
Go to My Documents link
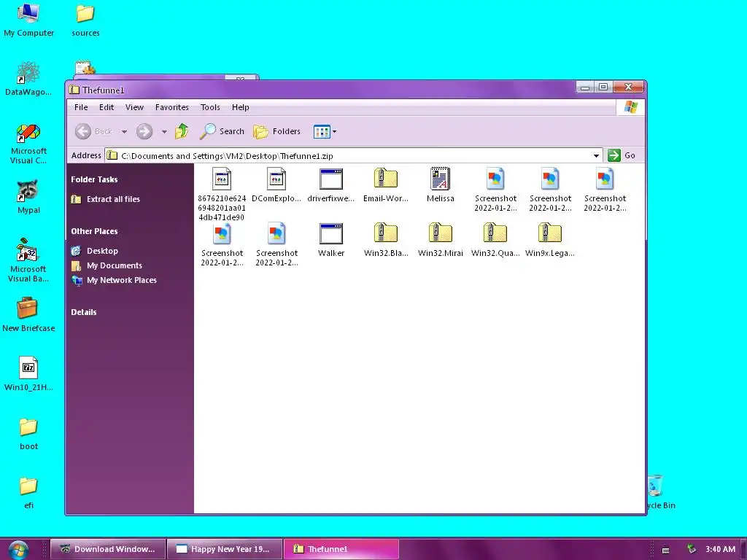tap(115, 265)
